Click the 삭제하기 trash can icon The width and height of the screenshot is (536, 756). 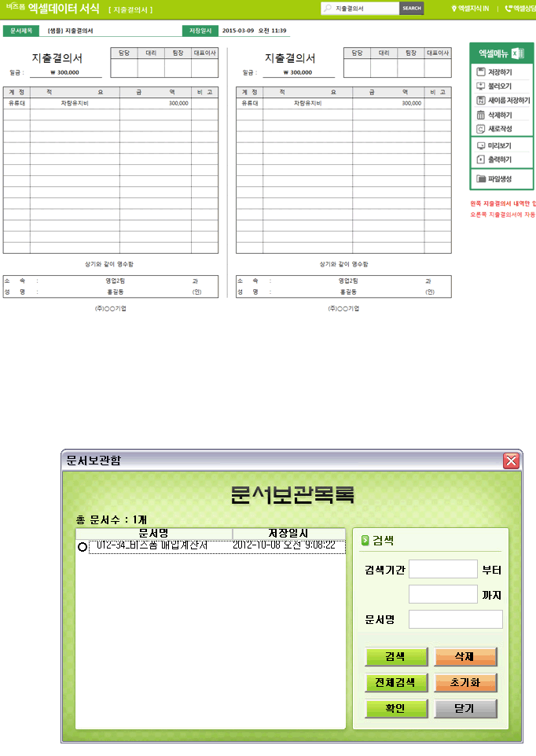[480, 116]
